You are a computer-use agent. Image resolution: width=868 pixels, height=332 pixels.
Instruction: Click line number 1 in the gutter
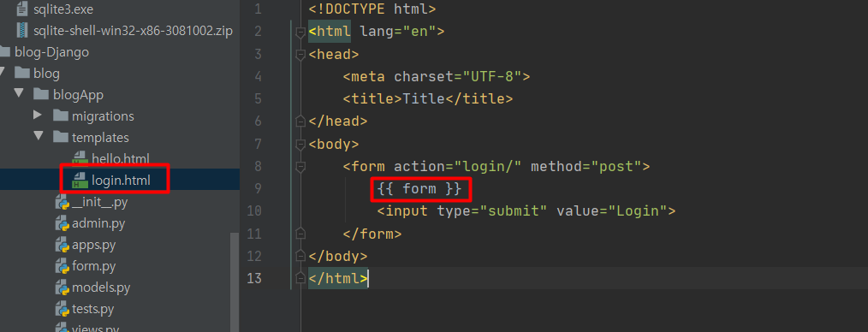pos(258,9)
